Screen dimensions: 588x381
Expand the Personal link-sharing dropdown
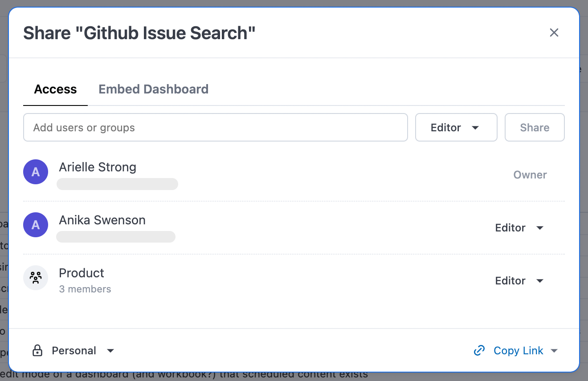click(x=110, y=351)
